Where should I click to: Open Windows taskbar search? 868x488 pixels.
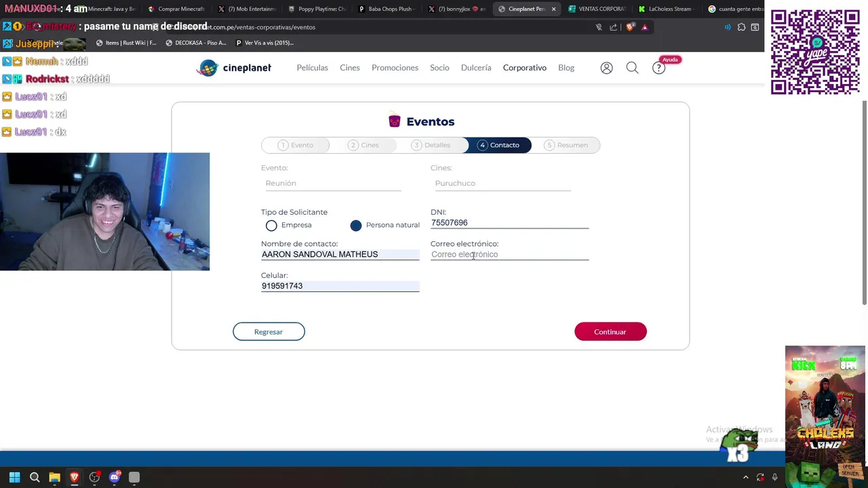coord(35,477)
